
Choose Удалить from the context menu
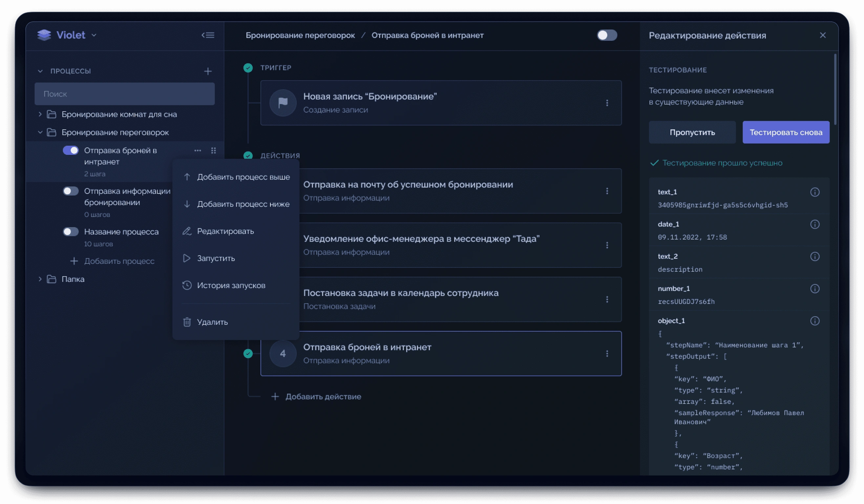212,322
